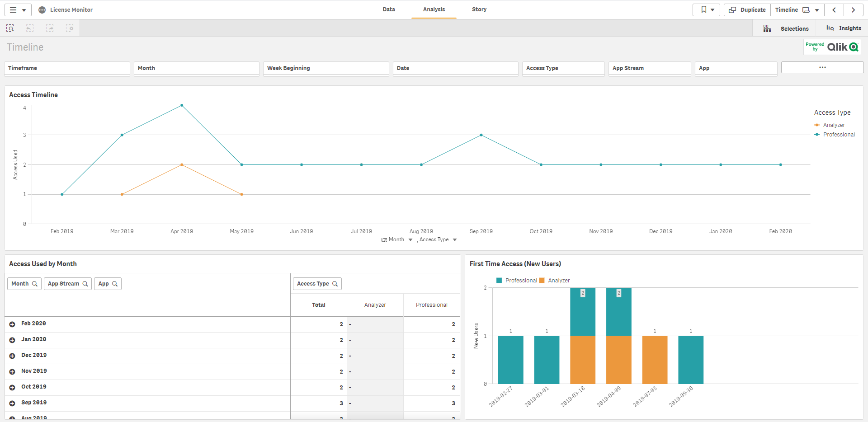
Task: Click the Analyzer column header
Action: click(375, 305)
